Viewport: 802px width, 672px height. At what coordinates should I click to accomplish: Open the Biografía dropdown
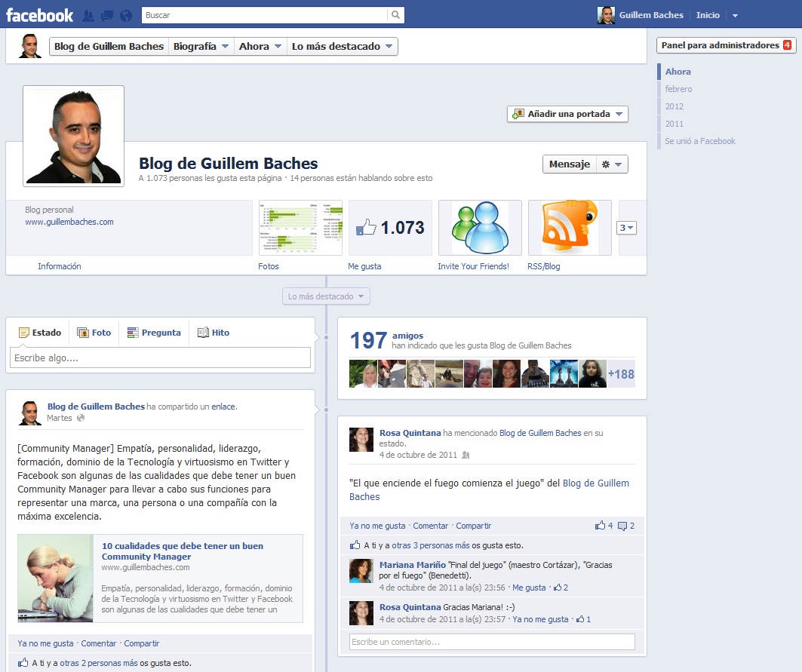(x=201, y=46)
